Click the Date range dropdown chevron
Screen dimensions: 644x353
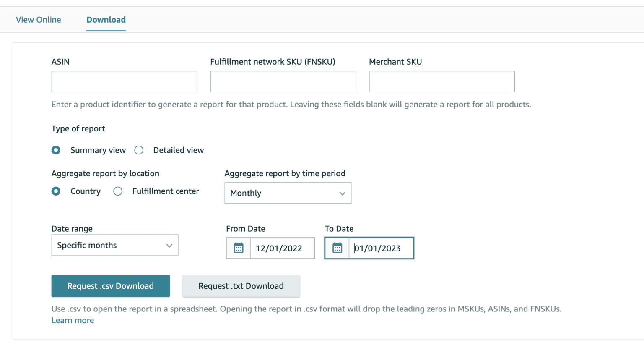[169, 245]
